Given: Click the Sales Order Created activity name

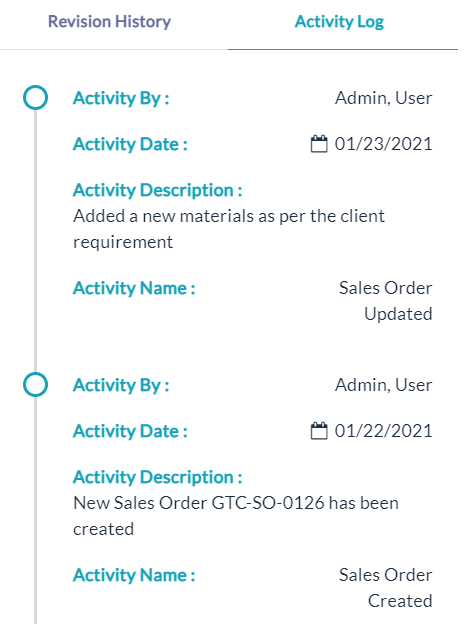Looking at the screenshot, I should 385,588.
